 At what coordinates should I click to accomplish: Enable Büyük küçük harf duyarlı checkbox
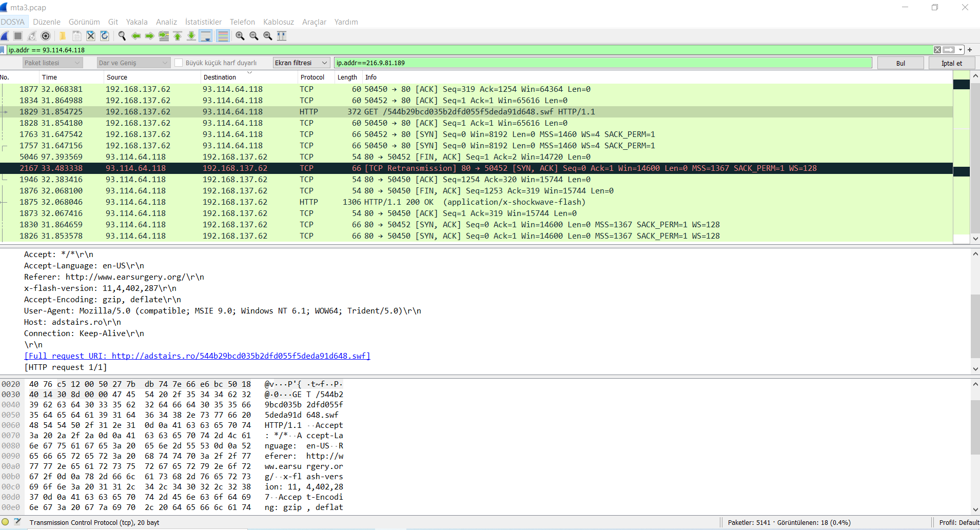pos(179,63)
